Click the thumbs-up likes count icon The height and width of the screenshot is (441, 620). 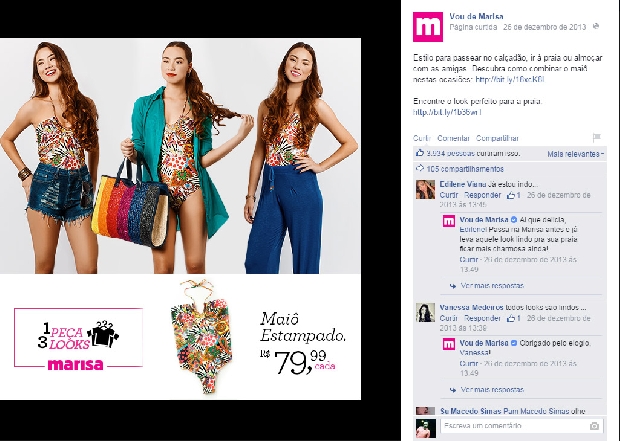(x=420, y=153)
